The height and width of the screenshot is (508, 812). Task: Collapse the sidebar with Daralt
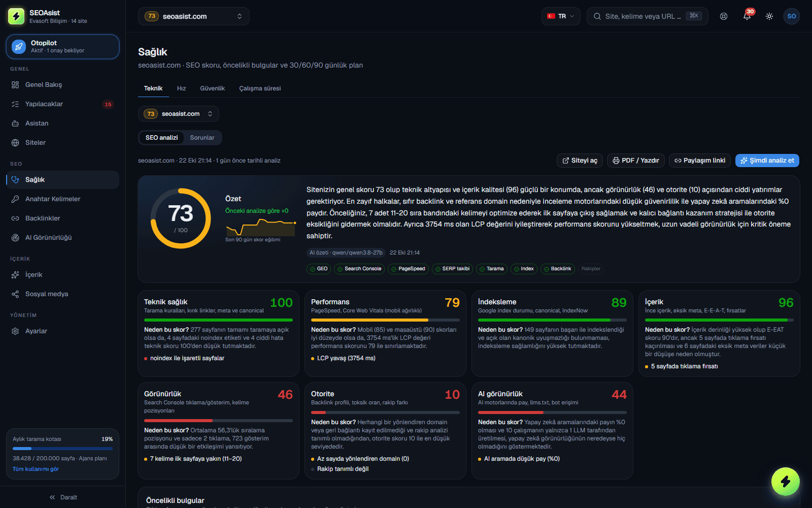63,497
